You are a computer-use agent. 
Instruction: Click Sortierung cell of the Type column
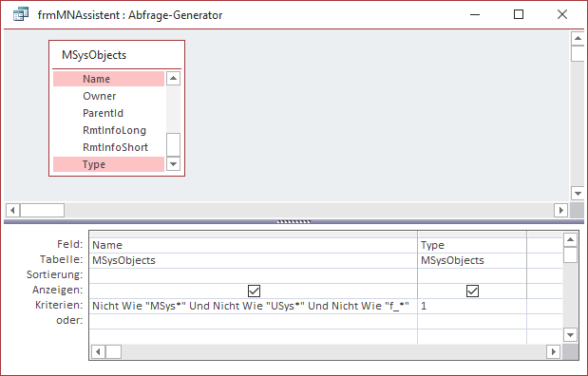[x=472, y=275]
